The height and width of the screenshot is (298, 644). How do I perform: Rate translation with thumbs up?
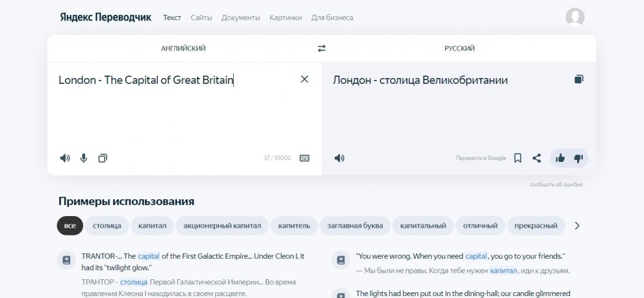[560, 158]
